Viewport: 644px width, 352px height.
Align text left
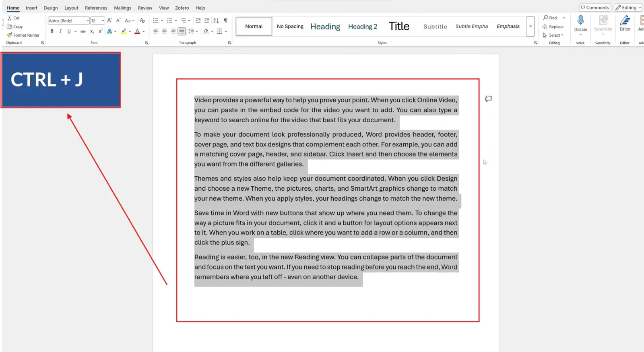click(x=156, y=31)
